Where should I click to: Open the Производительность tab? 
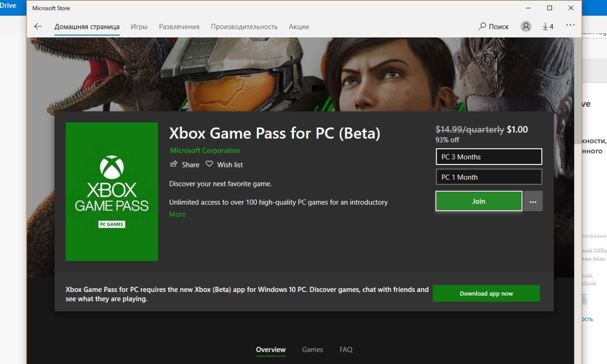click(x=244, y=27)
